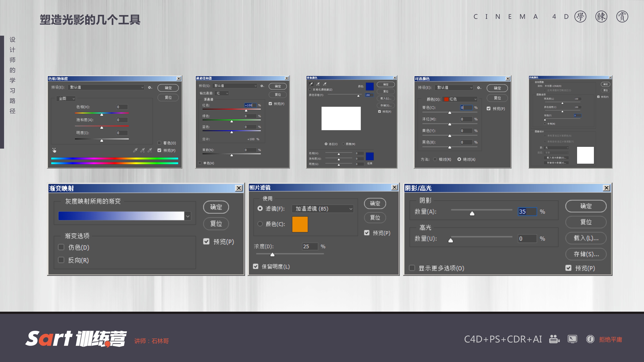Select the 相对(R) relative method radio button
The width and height of the screenshot is (644, 362).
coord(435,159)
